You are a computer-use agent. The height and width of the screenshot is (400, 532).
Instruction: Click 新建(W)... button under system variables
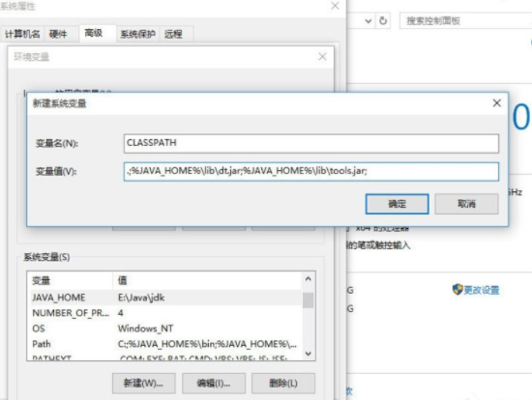(x=144, y=384)
